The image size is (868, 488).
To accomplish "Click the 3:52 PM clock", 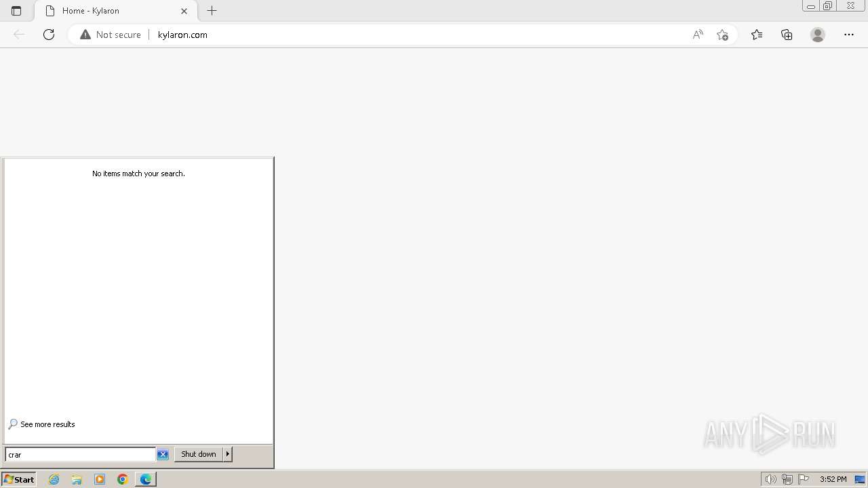I will pyautogui.click(x=833, y=479).
